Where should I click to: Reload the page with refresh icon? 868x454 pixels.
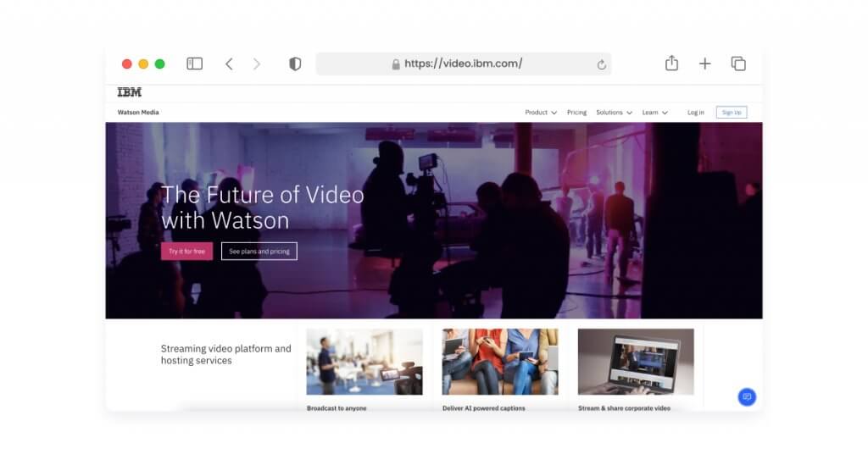point(601,64)
